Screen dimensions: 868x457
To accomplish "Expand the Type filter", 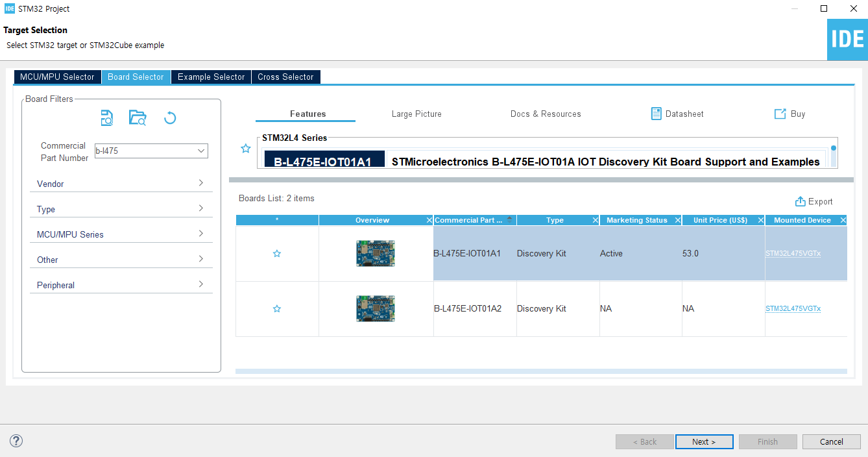I will (x=121, y=209).
